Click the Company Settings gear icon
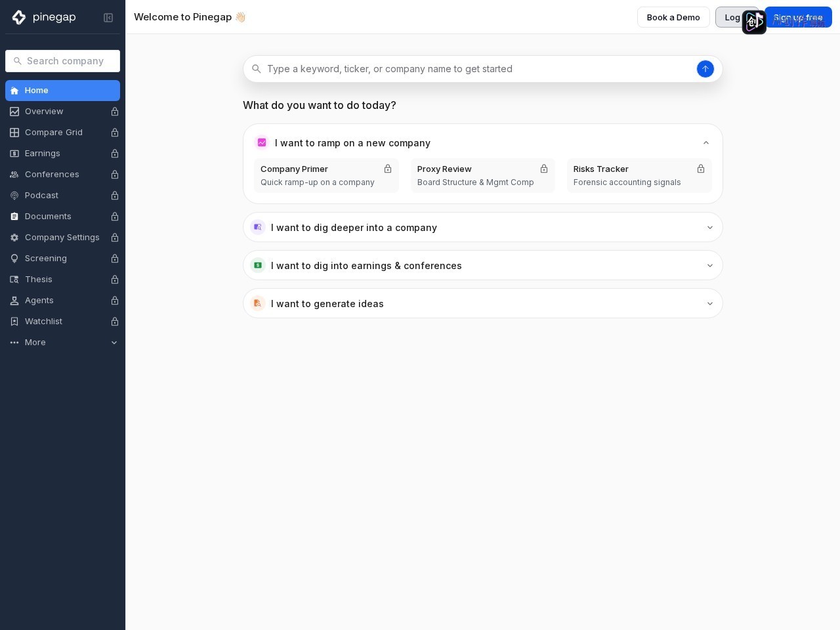840x630 pixels. (x=14, y=238)
